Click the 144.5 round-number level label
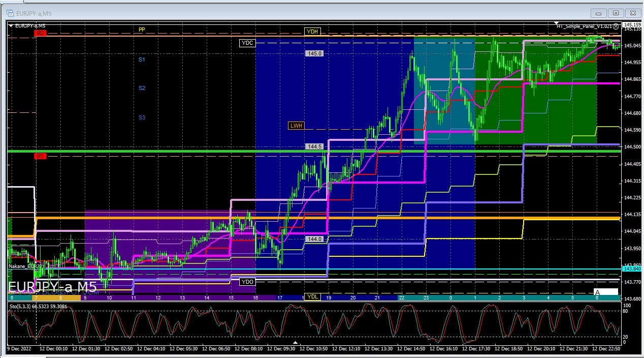 [x=314, y=146]
